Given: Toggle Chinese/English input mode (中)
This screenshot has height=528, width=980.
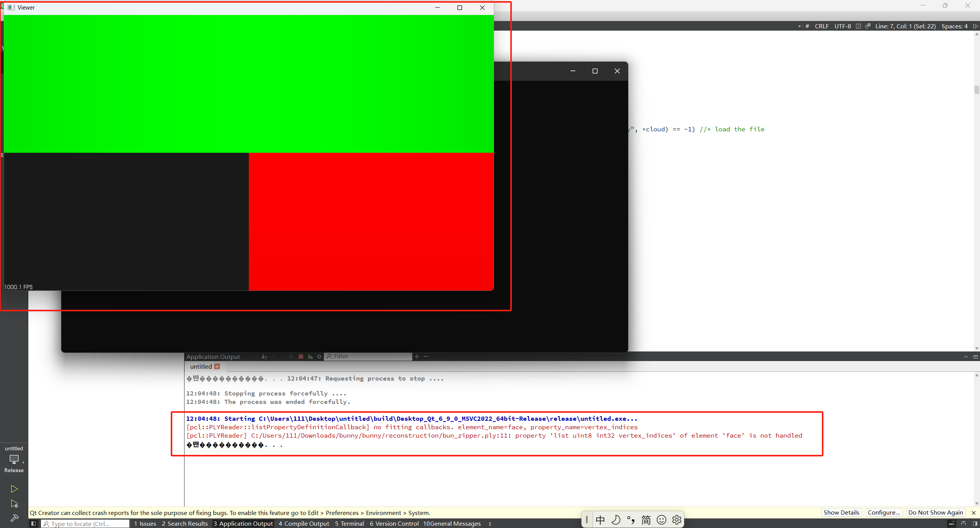Looking at the screenshot, I should pyautogui.click(x=600, y=520).
